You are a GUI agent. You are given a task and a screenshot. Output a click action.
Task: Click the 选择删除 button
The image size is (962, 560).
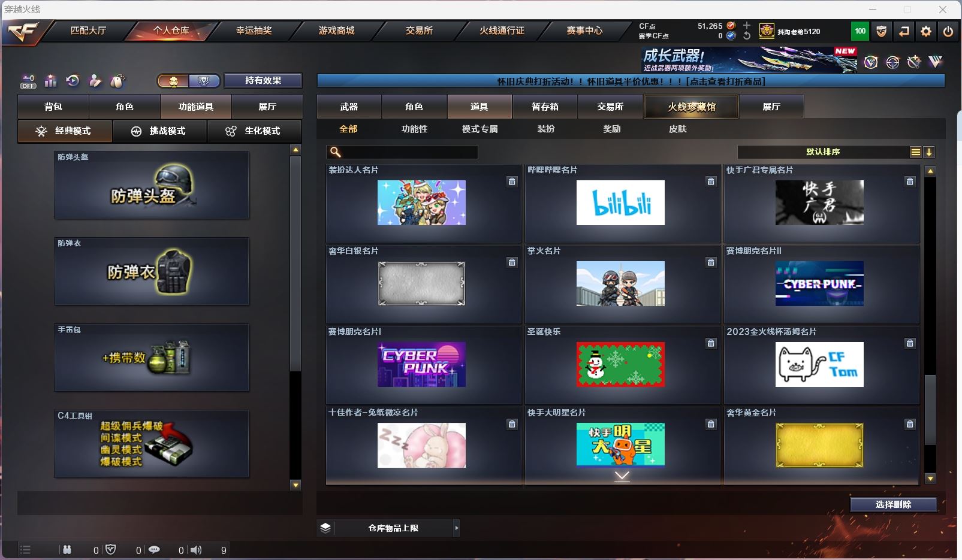[x=893, y=504]
